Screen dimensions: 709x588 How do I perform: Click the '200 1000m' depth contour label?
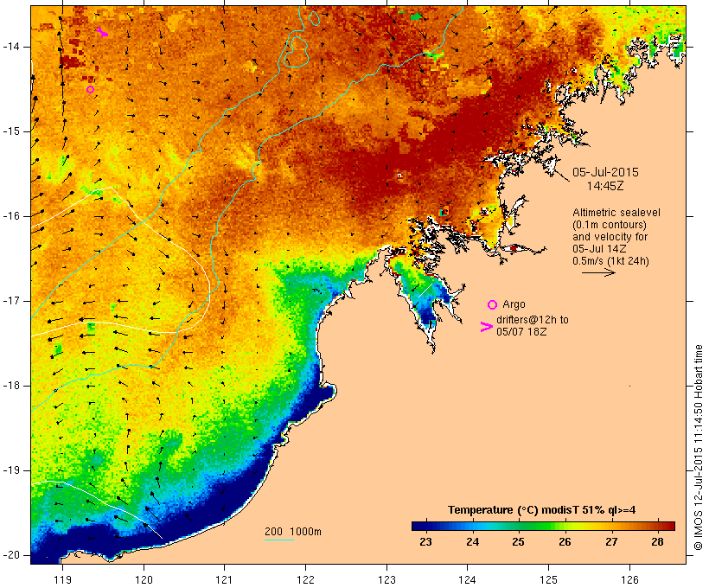(293, 532)
